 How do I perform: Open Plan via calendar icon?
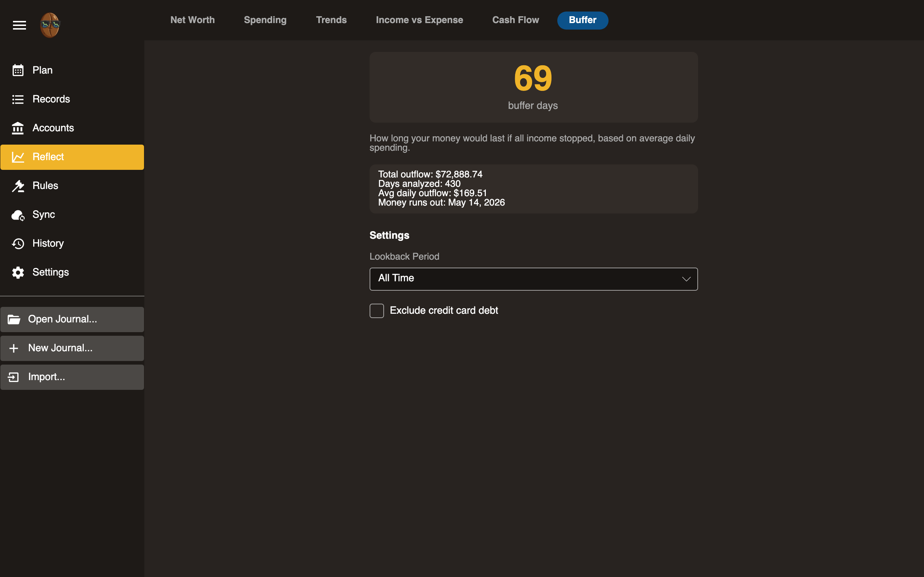[x=18, y=70]
